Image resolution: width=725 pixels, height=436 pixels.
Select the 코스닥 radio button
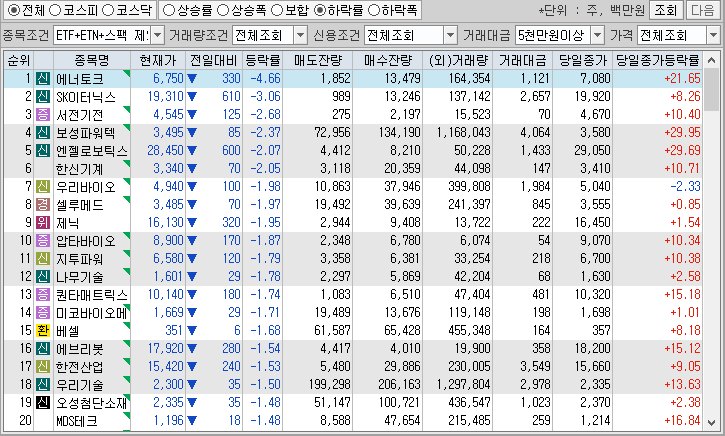[x=108, y=10]
